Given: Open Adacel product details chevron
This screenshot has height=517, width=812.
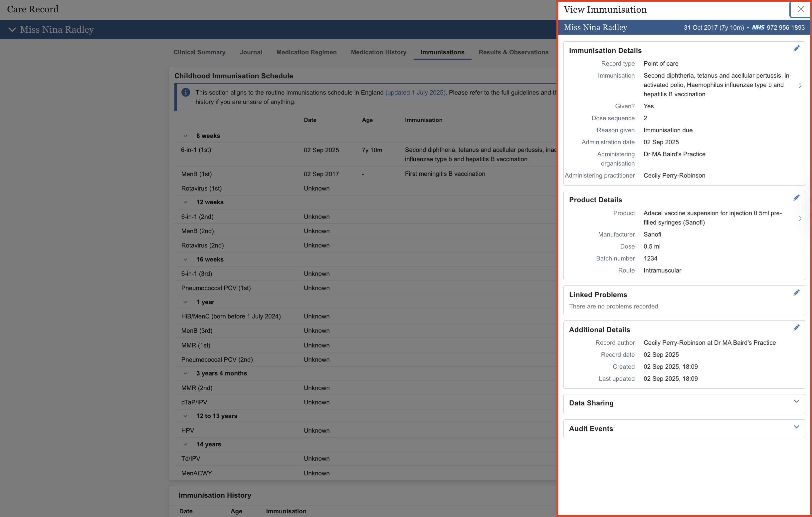Looking at the screenshot, I should (x=800, y=218).
